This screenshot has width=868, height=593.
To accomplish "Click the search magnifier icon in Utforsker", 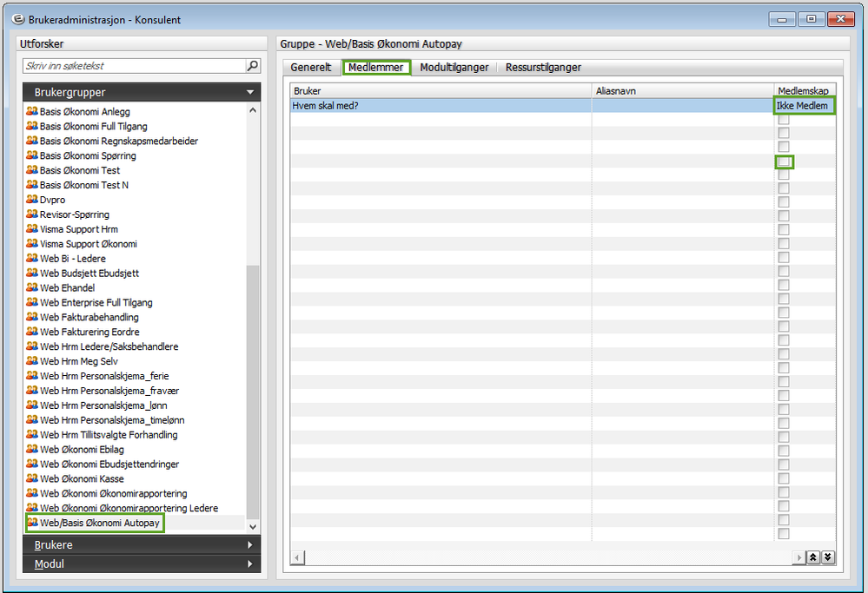I will (x=253, y=66).
